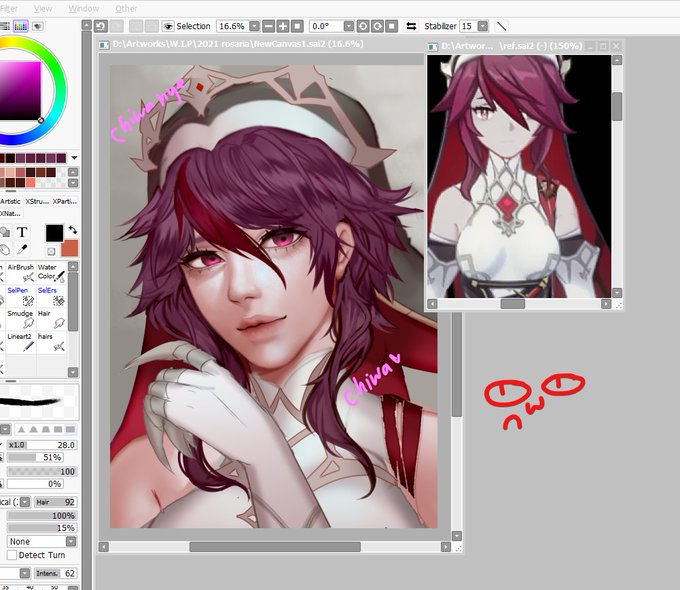Image resolution: width=680 pixels, height=590 pixels.
Task: Rotate canvas counter-clockwise button
Action: coord(363,26)
